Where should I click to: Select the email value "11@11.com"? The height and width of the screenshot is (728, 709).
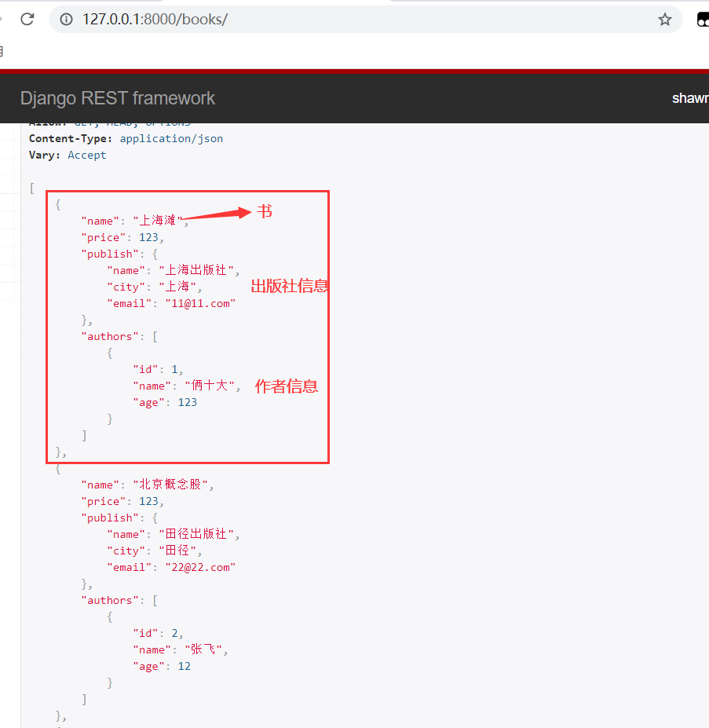pyautogui.click(x=200, y=304)
